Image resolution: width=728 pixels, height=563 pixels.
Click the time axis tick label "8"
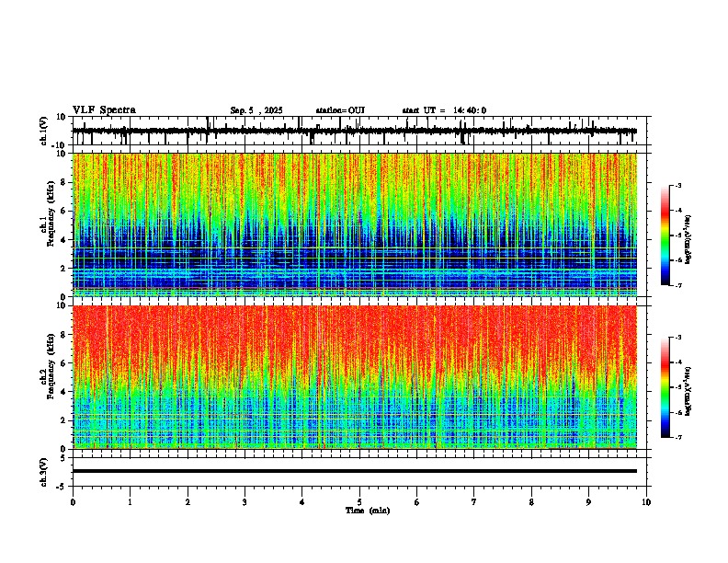pos(531,502)
